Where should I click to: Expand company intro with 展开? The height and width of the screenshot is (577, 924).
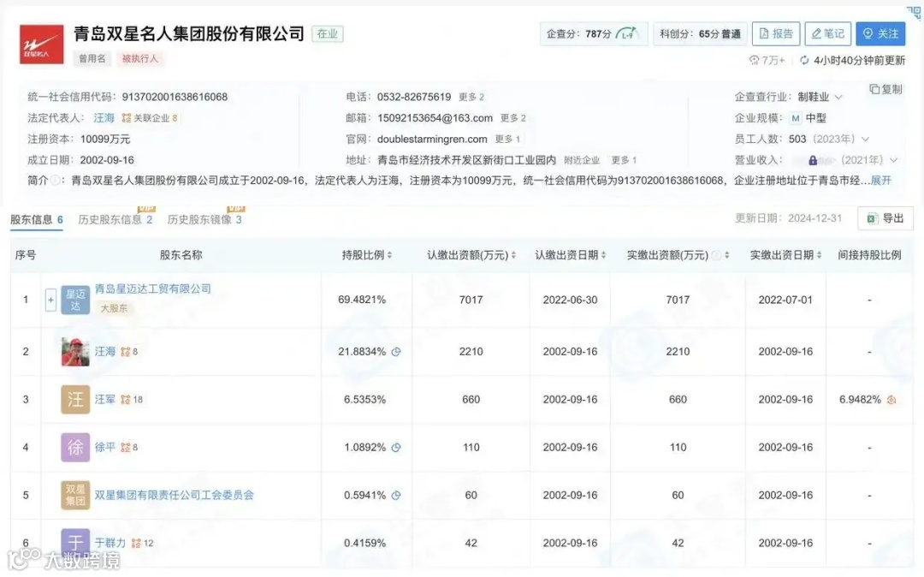click(881, 181)
